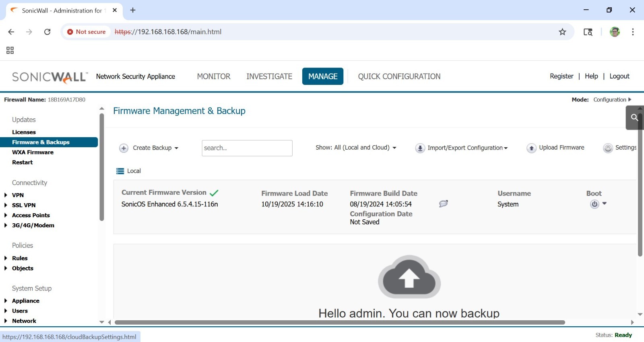
Task: Click the firmware comment bubble icon
Action: [x=443, y=204]
